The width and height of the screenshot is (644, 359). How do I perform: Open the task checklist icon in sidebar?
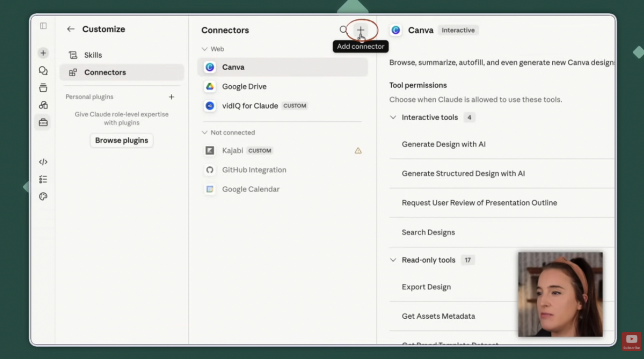43,179
